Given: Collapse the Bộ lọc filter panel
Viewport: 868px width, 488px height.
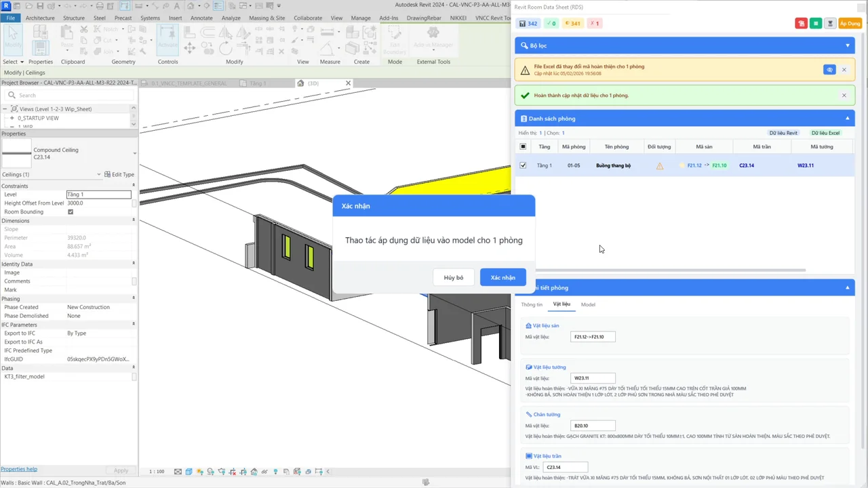Looking at the screenshot, I should [x=847, y=45].
